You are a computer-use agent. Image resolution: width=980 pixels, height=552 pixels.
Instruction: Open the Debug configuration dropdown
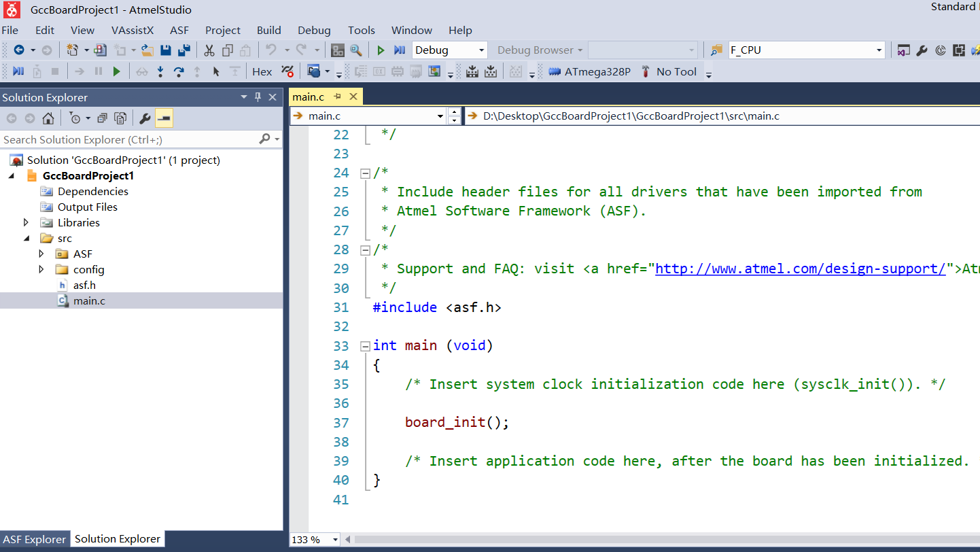(482, 50)
